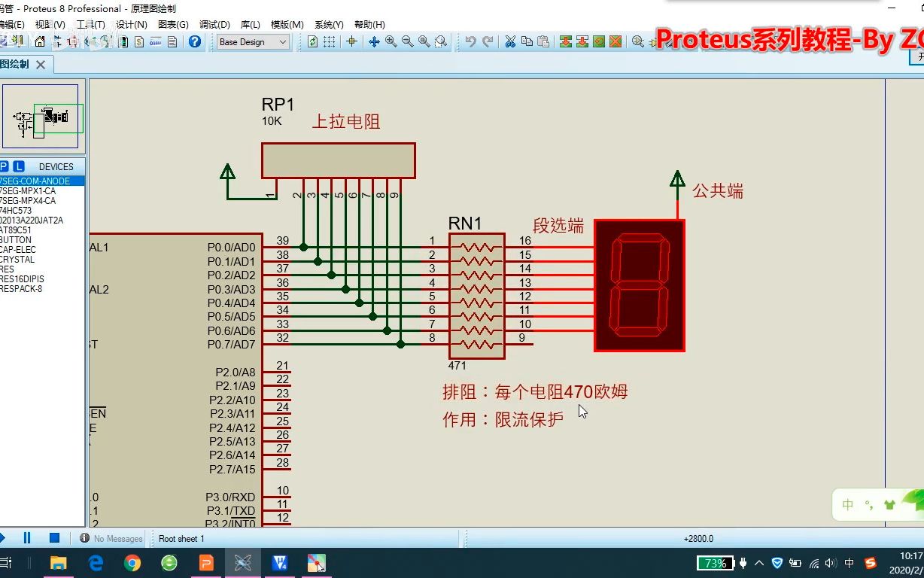Click the Zoom to area icon
Viewport: 924px width, 578px height.
[441, 42]
